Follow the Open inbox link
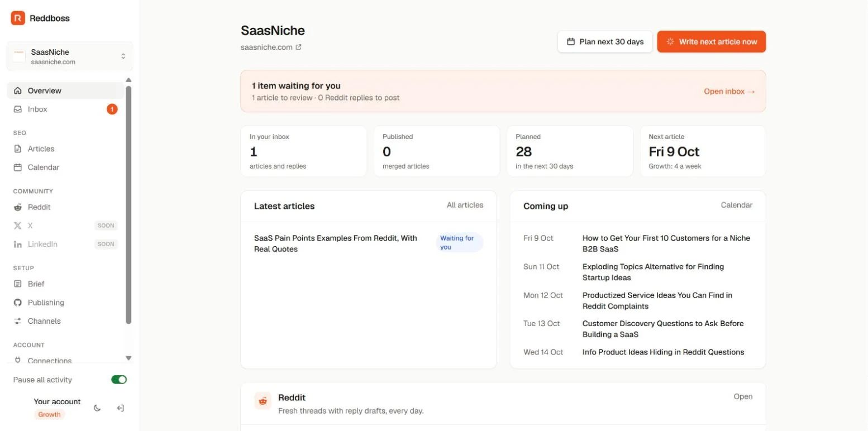Screen dimensions: 868x431 coord(729,92)
